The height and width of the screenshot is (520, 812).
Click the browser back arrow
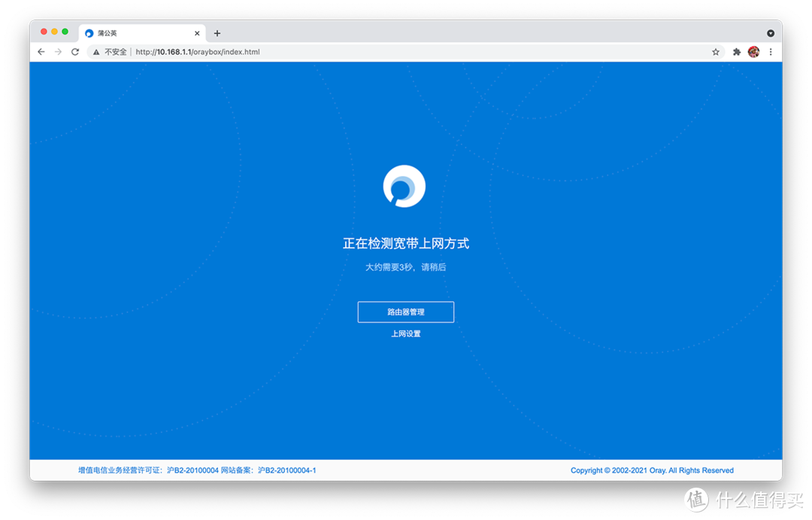pyautogui.click(x=41, y=52)
